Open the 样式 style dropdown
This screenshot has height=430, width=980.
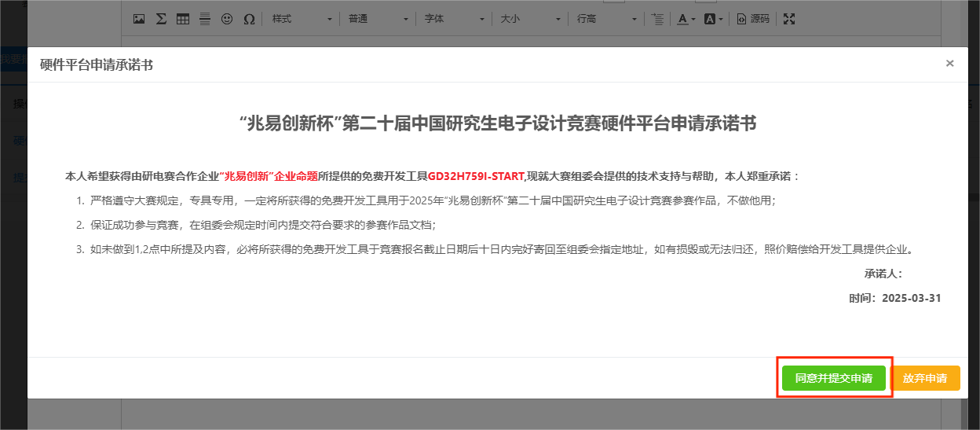coord(302,19)
